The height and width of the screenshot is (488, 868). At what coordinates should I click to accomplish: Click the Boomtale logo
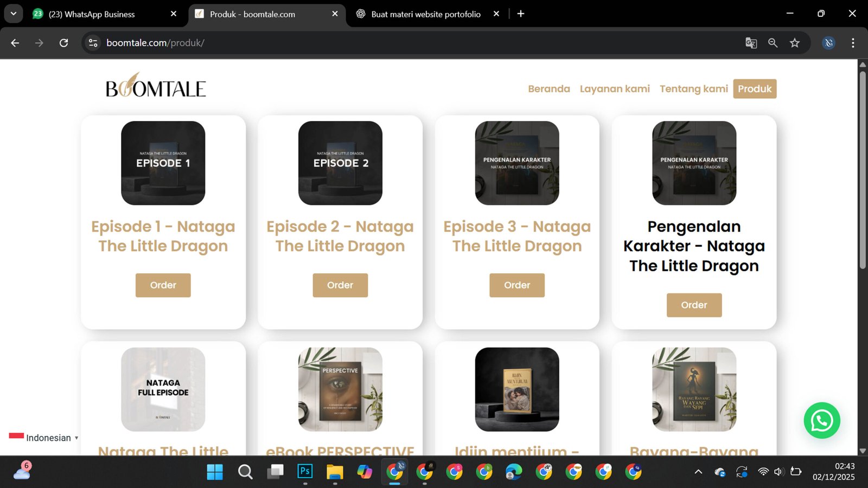156,87
